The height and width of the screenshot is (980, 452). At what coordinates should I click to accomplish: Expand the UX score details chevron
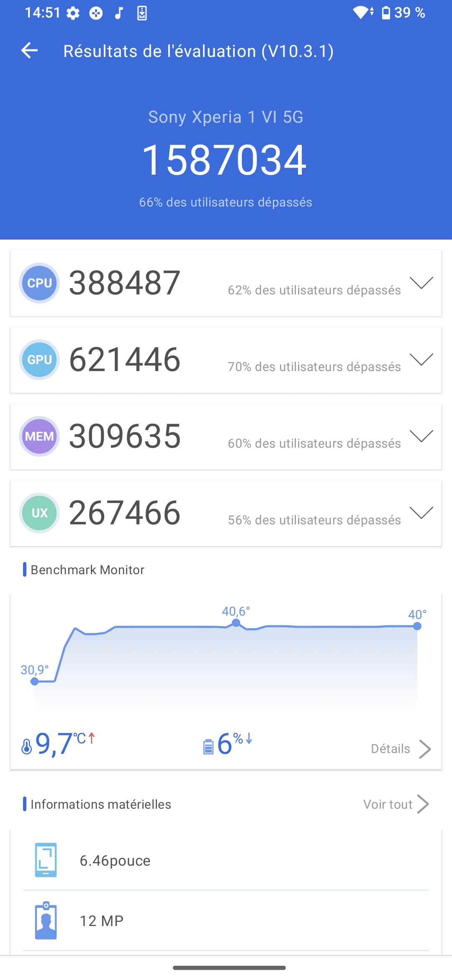pos(421,513)
